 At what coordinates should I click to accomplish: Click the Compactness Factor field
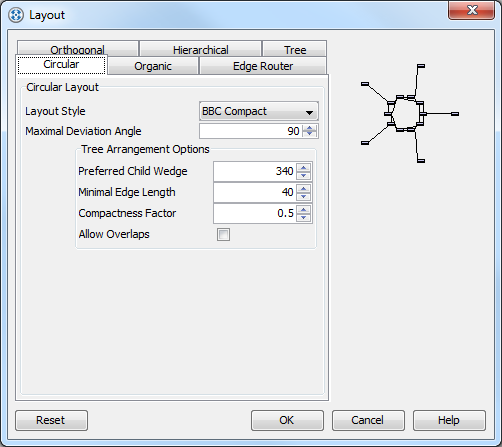(255, 213)
